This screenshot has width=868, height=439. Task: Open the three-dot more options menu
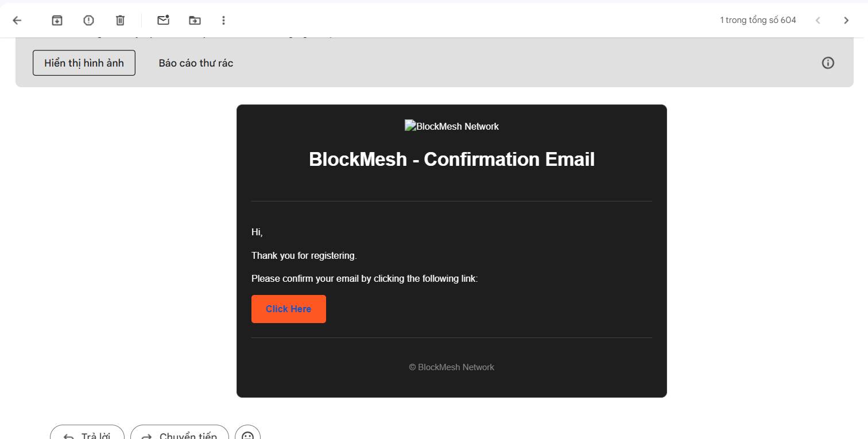click(223, 21)
